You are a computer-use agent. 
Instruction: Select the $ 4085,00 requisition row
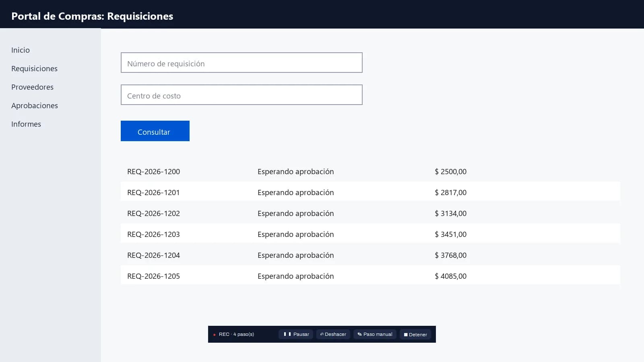[x=370, y=276]
